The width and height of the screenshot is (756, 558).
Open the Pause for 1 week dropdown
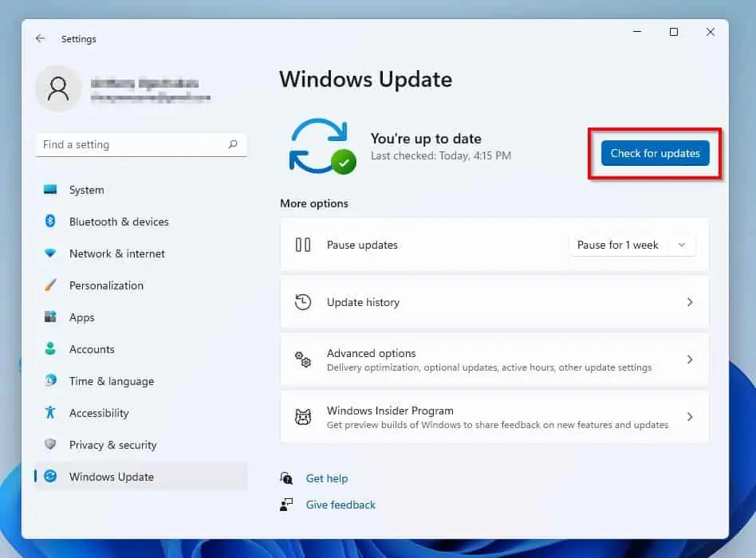coord(632,245)
